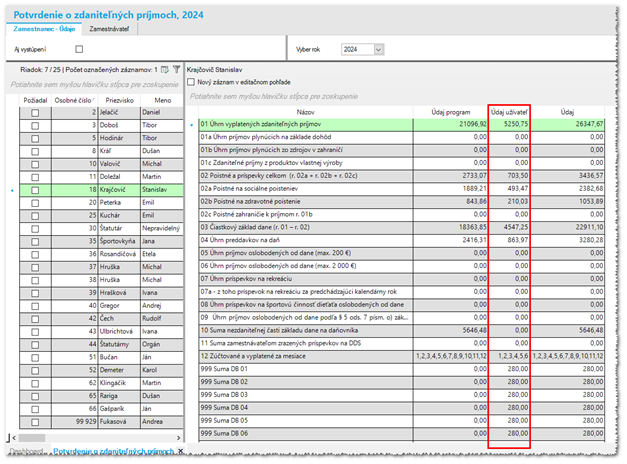The width and height of the screenshot is (627, 464).
Task: Click user value 1,2,3,4,5,6 for months row
Action: pos(509,356)
